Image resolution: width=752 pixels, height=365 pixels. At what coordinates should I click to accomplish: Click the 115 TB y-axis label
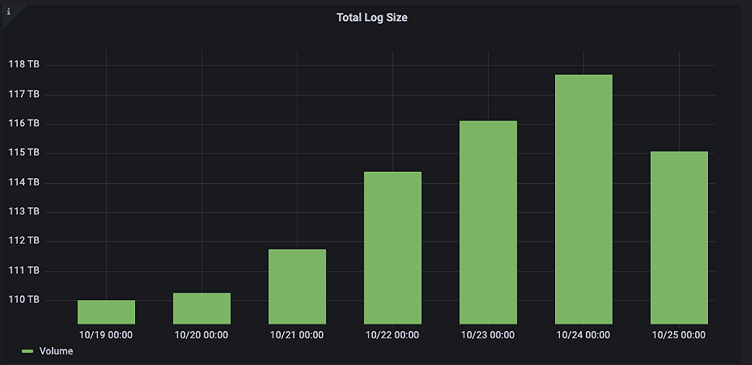point(24,153)
